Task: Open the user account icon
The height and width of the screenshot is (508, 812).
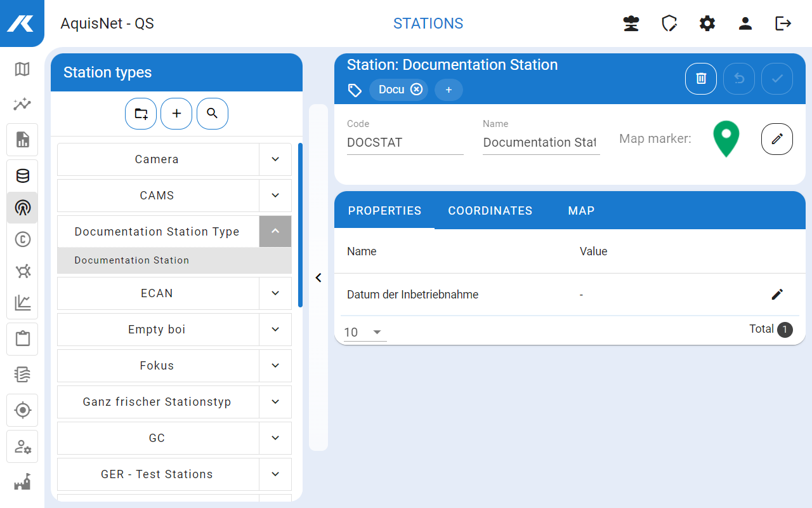Action: (x=745, y=23)
